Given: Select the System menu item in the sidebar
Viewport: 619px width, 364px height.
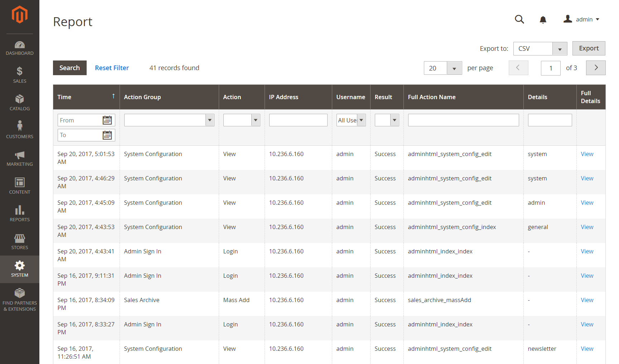Looking at the screenshot, I should coord(20,269).
